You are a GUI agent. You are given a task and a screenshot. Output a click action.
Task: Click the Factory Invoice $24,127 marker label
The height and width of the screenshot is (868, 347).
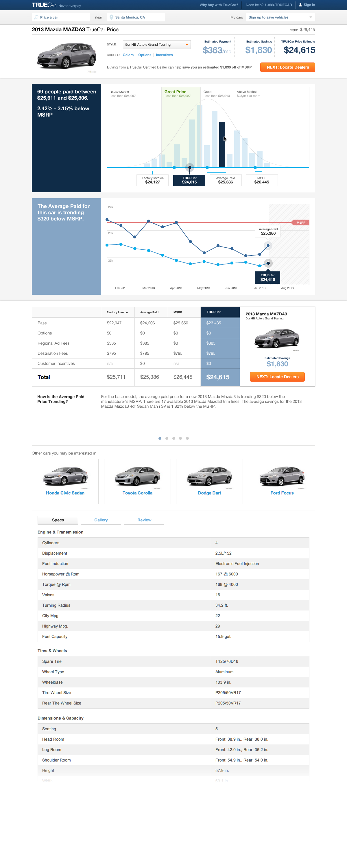[x=153, y=180]
